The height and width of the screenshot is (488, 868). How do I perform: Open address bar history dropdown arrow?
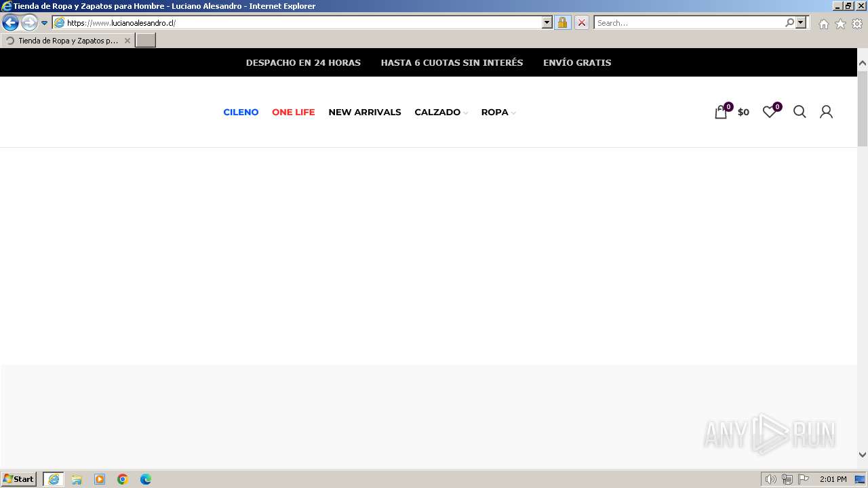pyautogui.click(x=547, y=22)
